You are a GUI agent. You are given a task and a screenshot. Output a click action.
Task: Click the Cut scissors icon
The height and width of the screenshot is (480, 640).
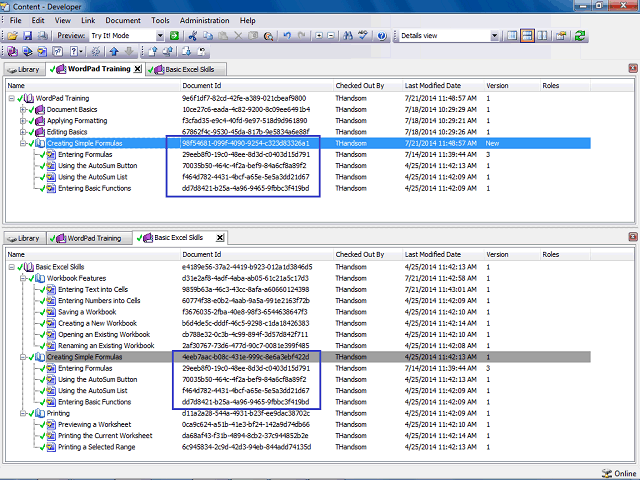[x=193, y=36]
